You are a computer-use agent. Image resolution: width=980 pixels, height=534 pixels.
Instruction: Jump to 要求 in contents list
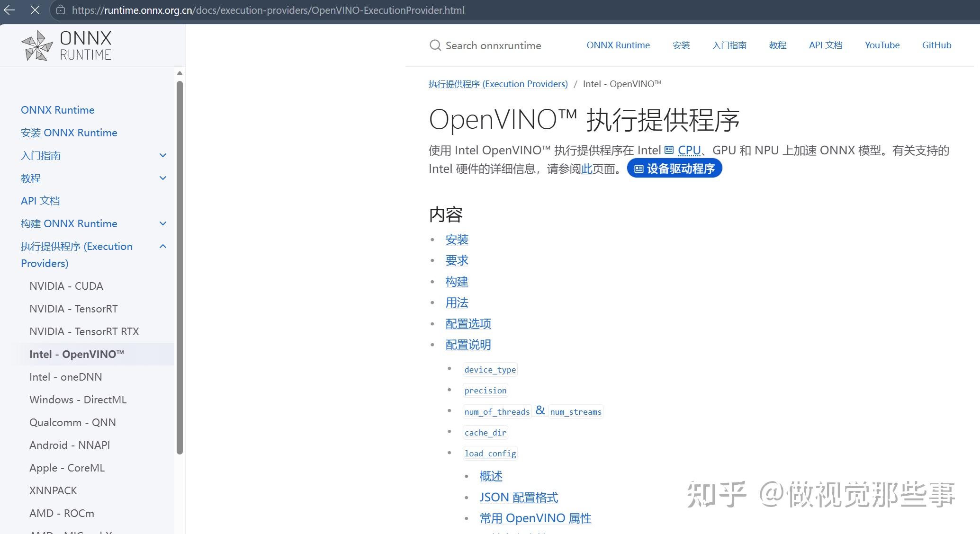tap(457, 260)
